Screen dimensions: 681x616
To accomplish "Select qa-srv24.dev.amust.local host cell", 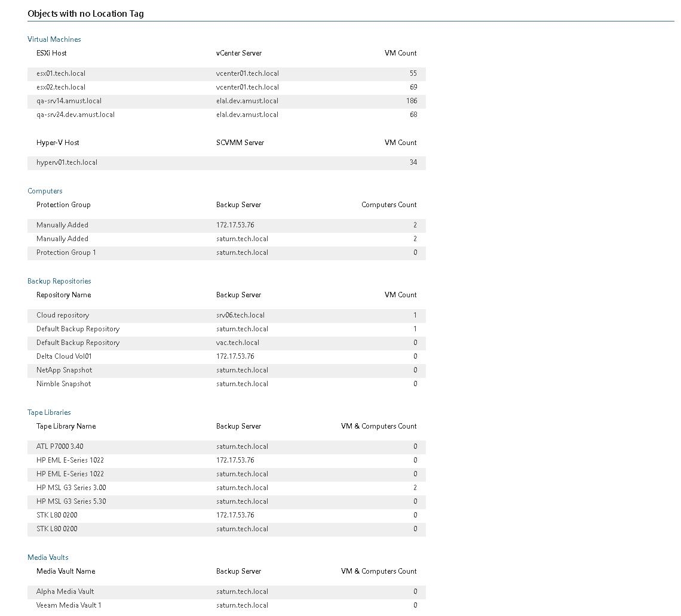I will (76, 115).
